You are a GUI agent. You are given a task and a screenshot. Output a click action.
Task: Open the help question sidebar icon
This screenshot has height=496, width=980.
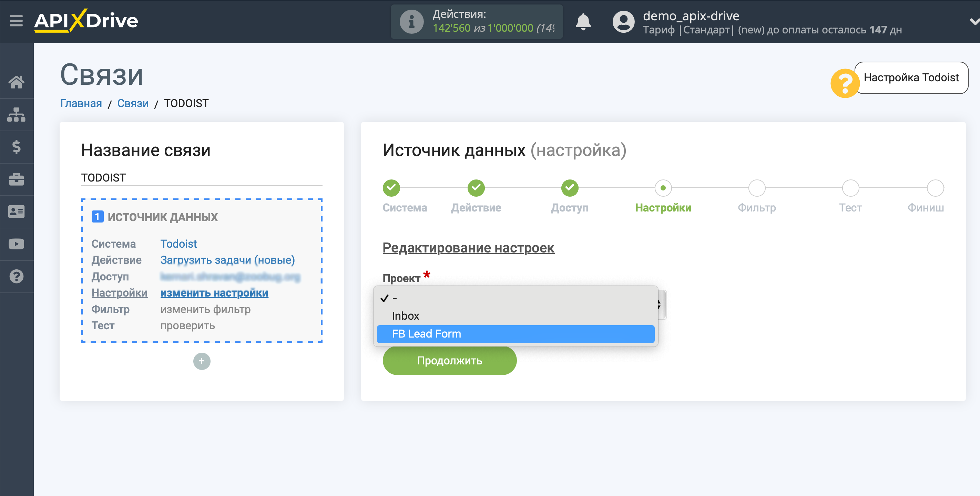click(x=16, y=277)
